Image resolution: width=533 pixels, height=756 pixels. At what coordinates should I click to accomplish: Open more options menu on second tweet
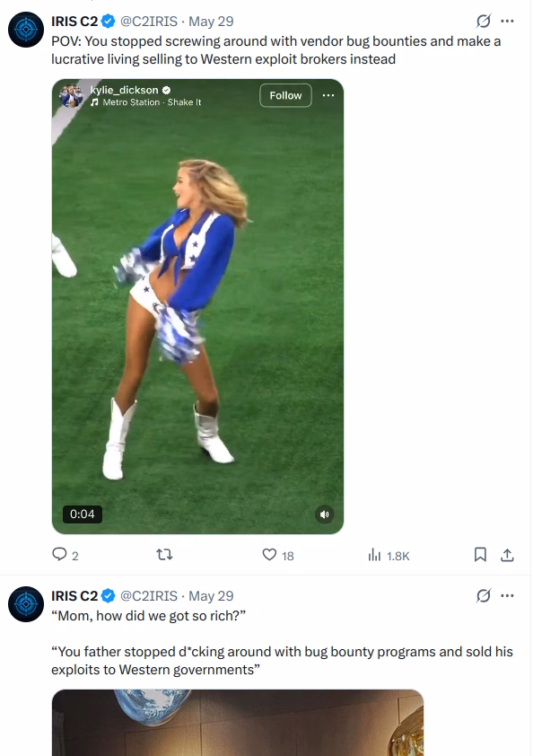pyautogui.click(x=507, y=596)
